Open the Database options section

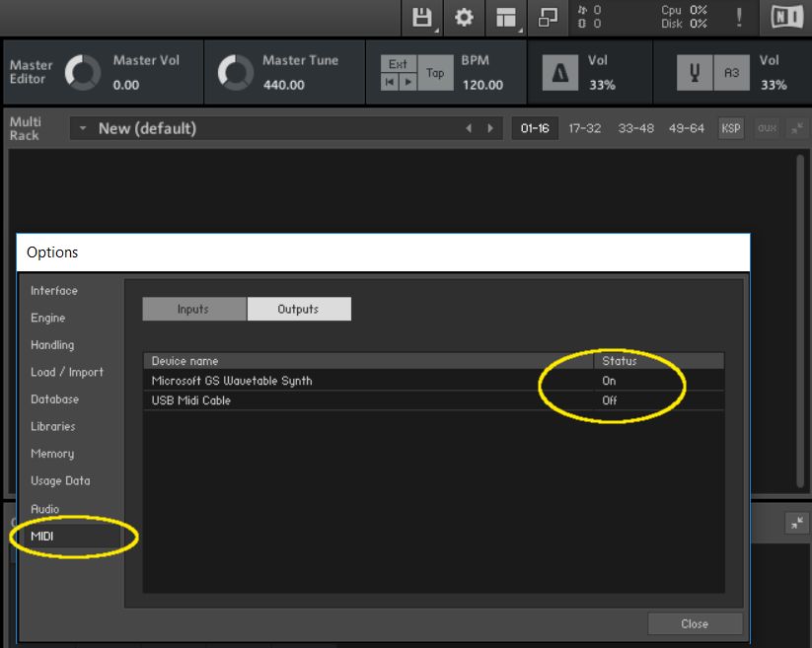(55, 399)
